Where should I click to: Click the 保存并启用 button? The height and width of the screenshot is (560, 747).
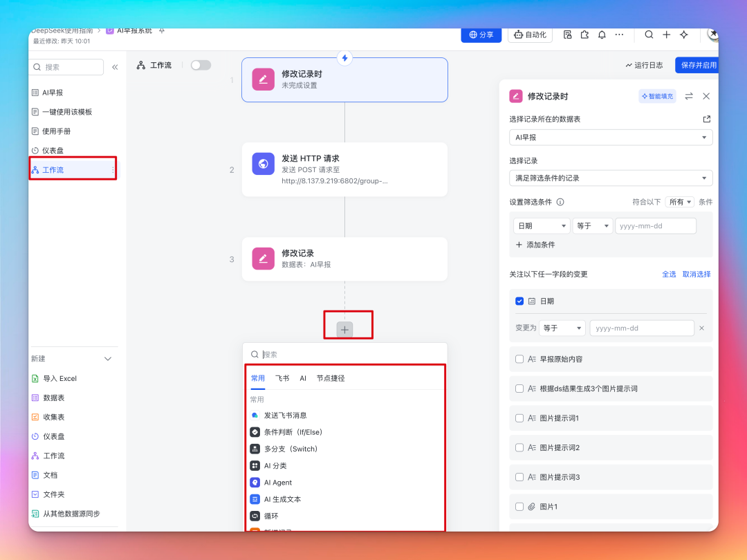[x=697, y=65]
